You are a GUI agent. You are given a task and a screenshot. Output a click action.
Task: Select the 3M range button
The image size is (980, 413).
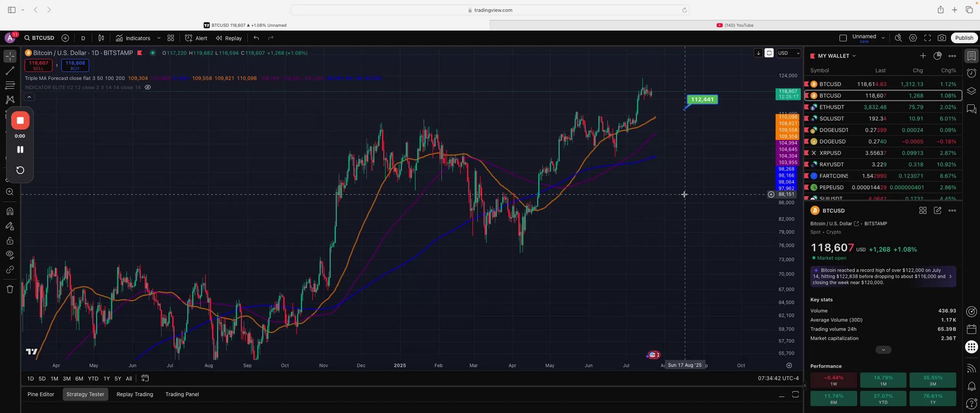(x=67, y=379)
